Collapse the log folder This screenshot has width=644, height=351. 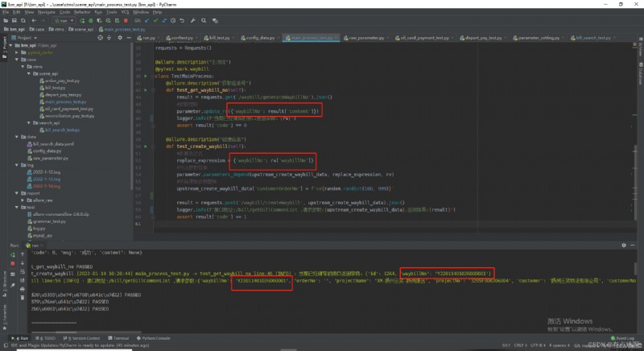click(17, 165)
